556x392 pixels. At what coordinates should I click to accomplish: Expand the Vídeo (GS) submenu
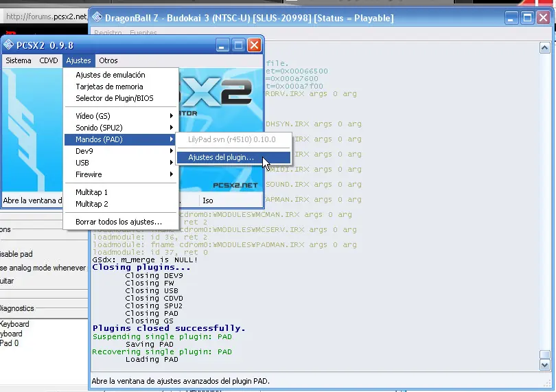coord(121,116)
